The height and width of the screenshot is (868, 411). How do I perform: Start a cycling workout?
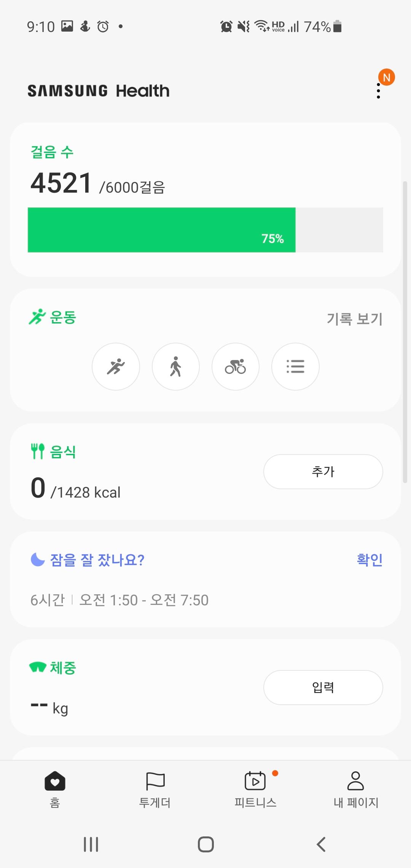click(235, 367)
